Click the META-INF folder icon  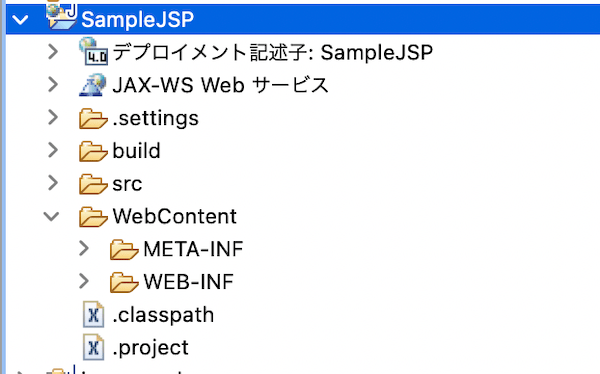(x=124, y=250)
